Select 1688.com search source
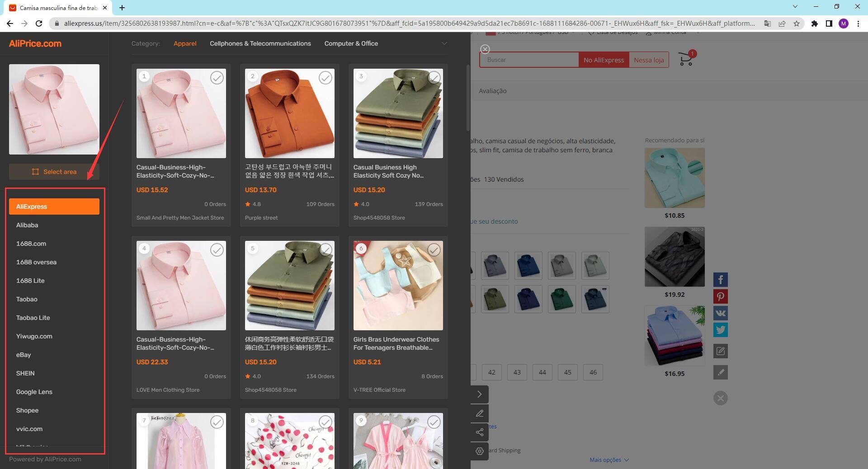 54,244
